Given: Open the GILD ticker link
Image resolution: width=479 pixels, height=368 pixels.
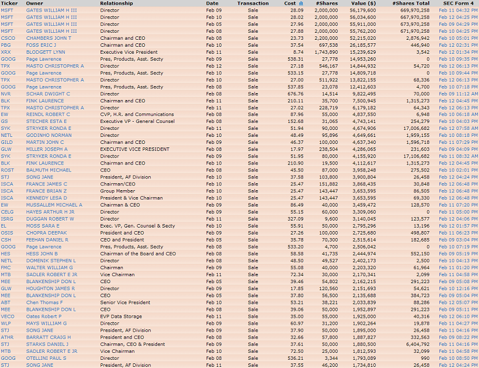Looking at the screenshot, I should point(7,142).
